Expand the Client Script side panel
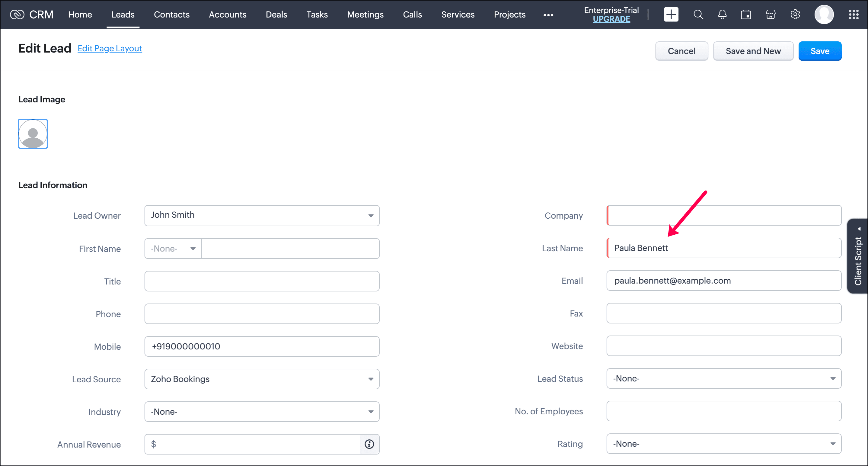 pyautogui.click(x=858, y=256)
